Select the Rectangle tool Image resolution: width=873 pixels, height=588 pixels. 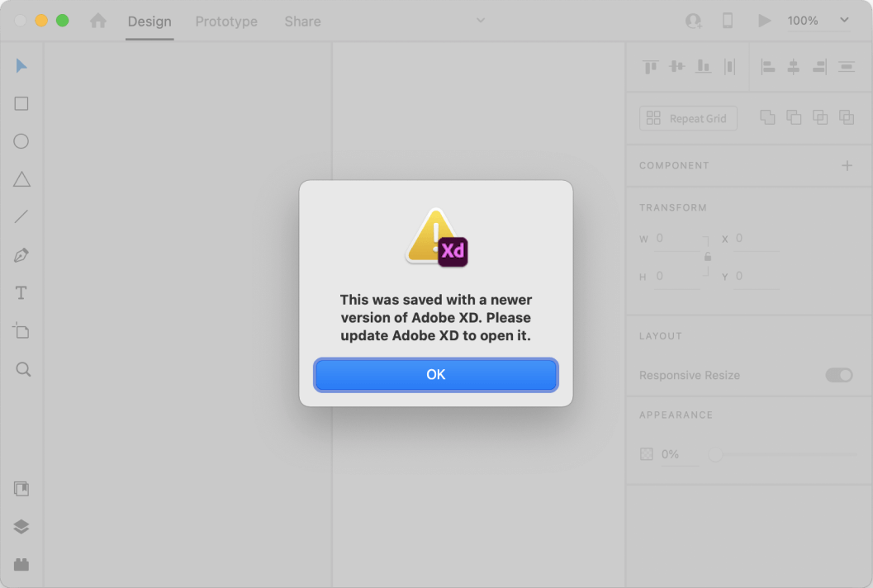[21, 103]
